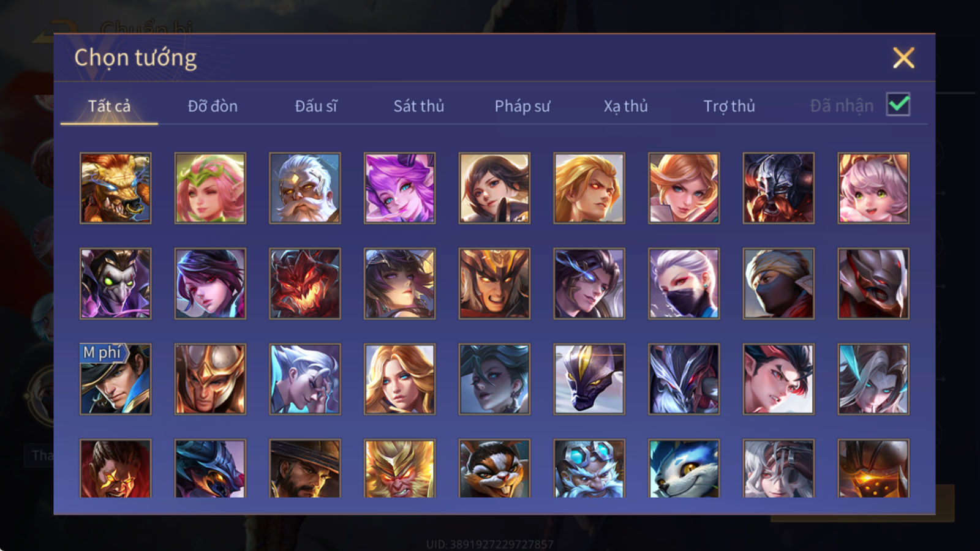Show the Pháp sư tab
The height and width of the screenshot is (551, 980).
pyautogui.click(x=522, y=106)
